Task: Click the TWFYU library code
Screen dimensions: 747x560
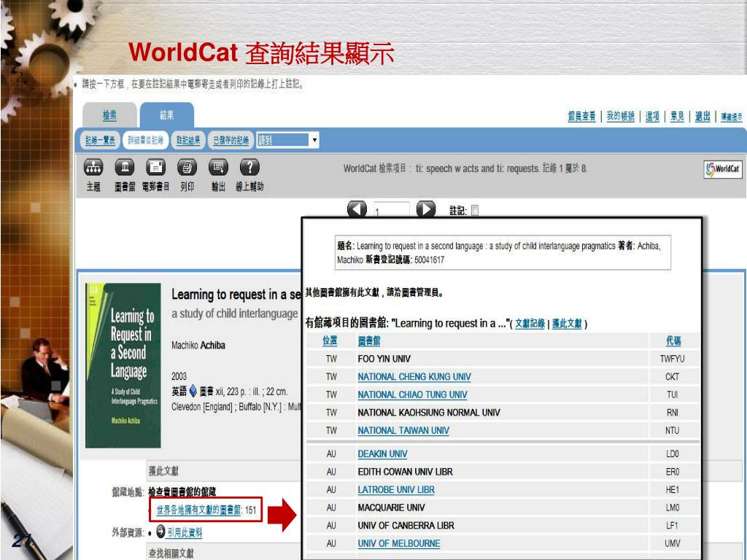Action: pos(672,359)
